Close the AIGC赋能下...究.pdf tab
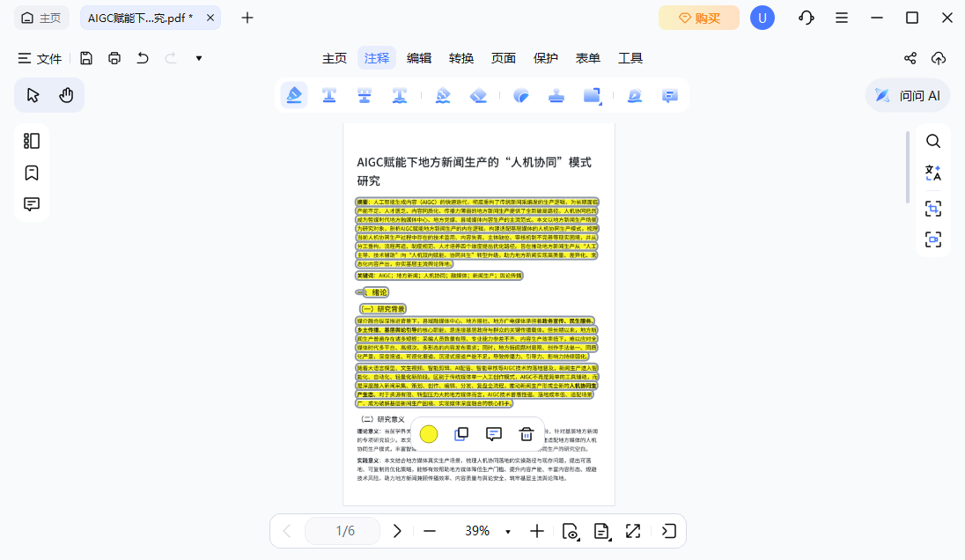This screenshot has width=965, height=560. click(210, 18)
